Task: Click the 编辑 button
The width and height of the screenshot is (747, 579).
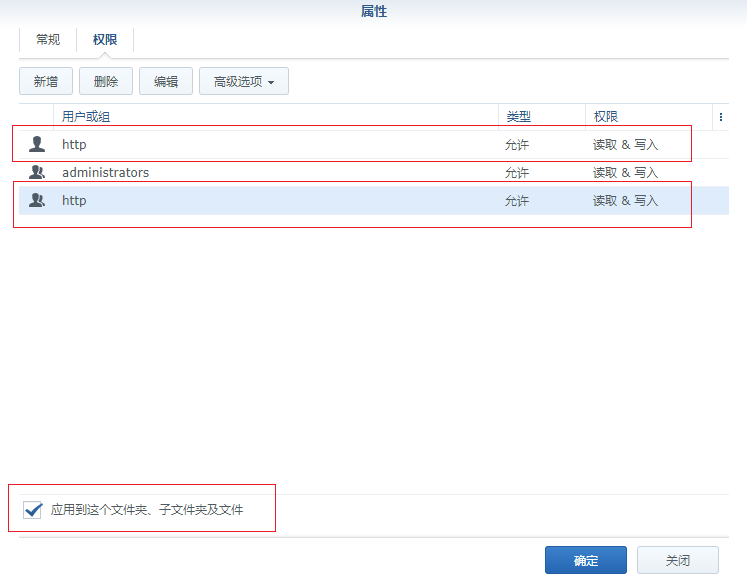Action: [x=166, y=82]
